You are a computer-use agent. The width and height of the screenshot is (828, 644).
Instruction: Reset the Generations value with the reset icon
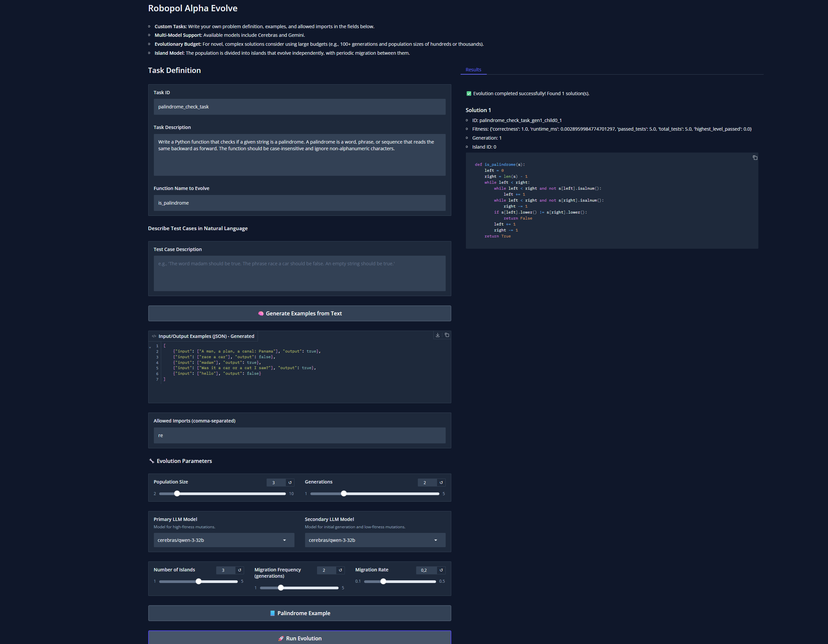click(x=441, y=483)
